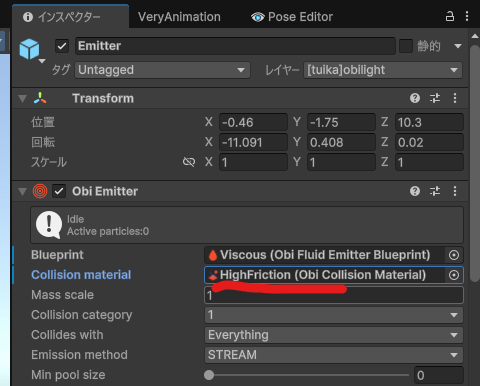
Task: Switch to the VeryAnimation tab
Action: 179,17
